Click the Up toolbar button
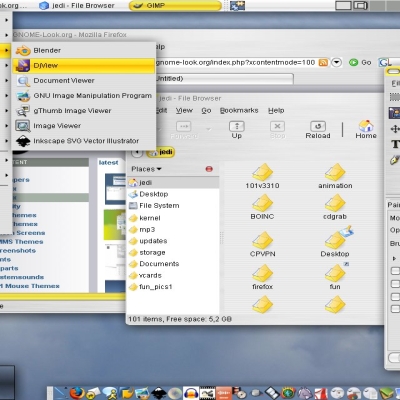The image size is (400, 400). click(237, 130)
